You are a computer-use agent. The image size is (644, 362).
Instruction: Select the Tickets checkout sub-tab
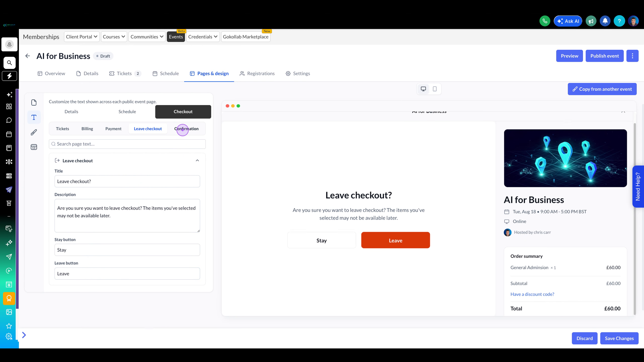pyautogui.click(x=62, y=129)
